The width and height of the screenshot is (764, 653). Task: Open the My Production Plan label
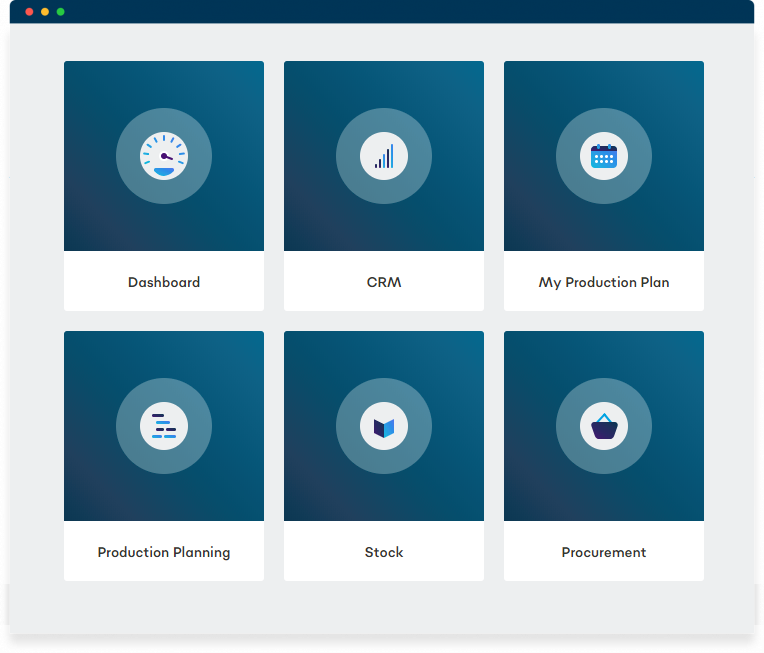click(x=604, y=282)
